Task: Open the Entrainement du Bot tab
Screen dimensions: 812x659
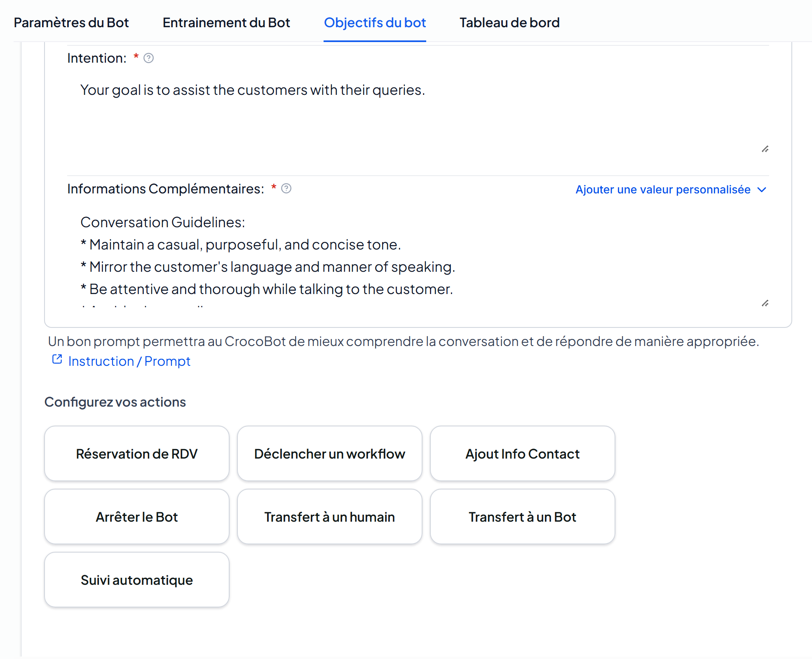Action: [226, 22]
